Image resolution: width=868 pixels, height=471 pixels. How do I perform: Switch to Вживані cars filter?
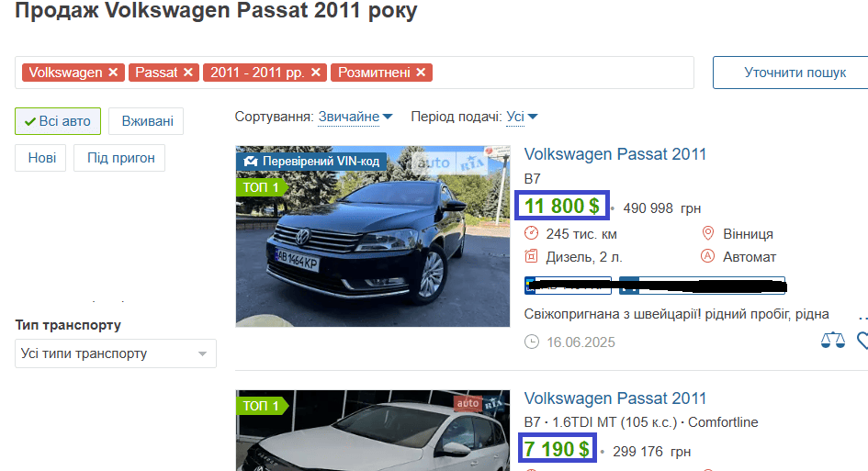click(x=146, y=121)
